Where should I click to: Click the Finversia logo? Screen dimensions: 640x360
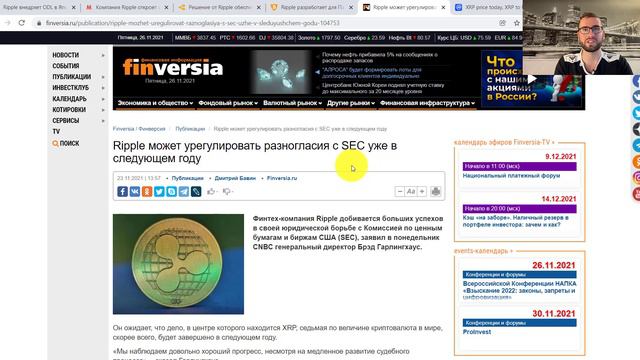click(x=173, y=68)
